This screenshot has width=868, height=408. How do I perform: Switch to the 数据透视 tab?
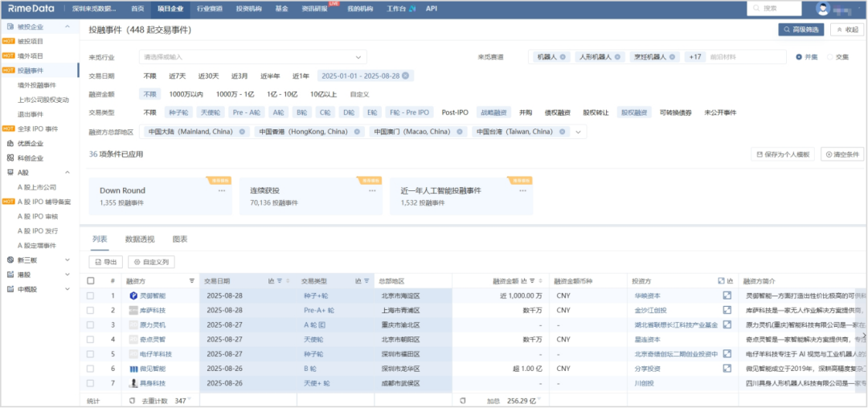tap(140, 239)
